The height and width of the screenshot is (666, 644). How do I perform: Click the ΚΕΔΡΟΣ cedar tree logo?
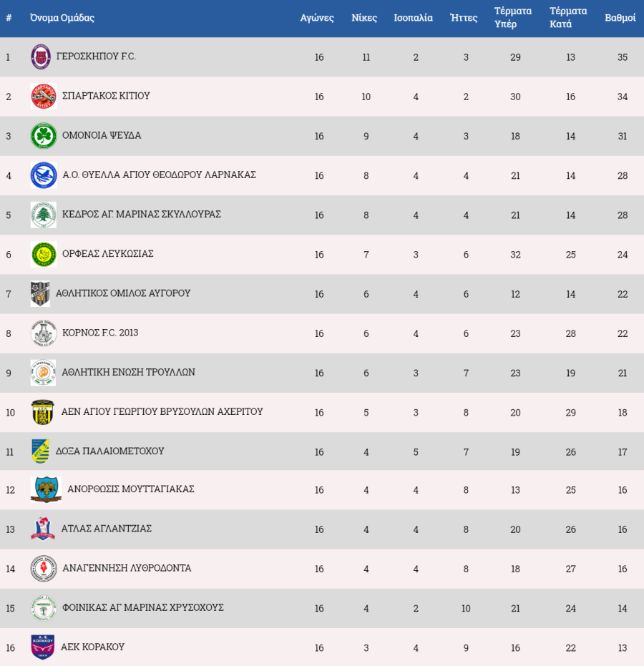click(44, 215)
